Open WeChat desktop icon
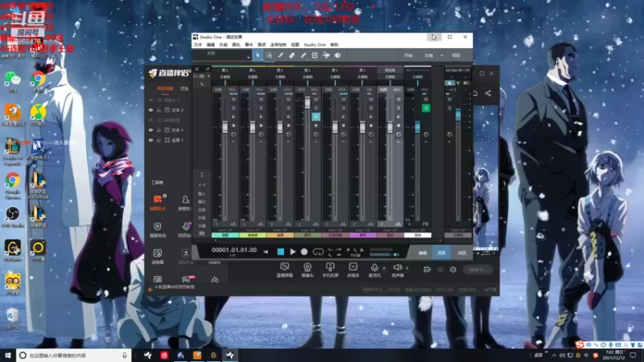Image resolution: width=644 pixels, height=362 pixels. point(13,81)
